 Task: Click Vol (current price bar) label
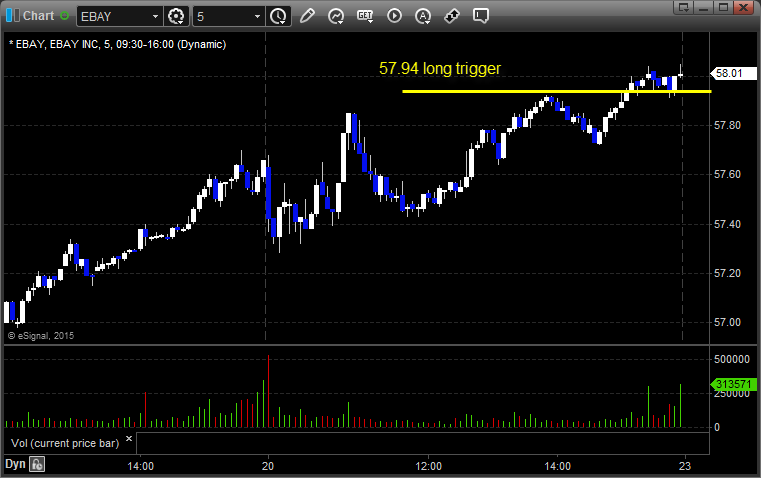pyautogui.click(x=65, y=443)
